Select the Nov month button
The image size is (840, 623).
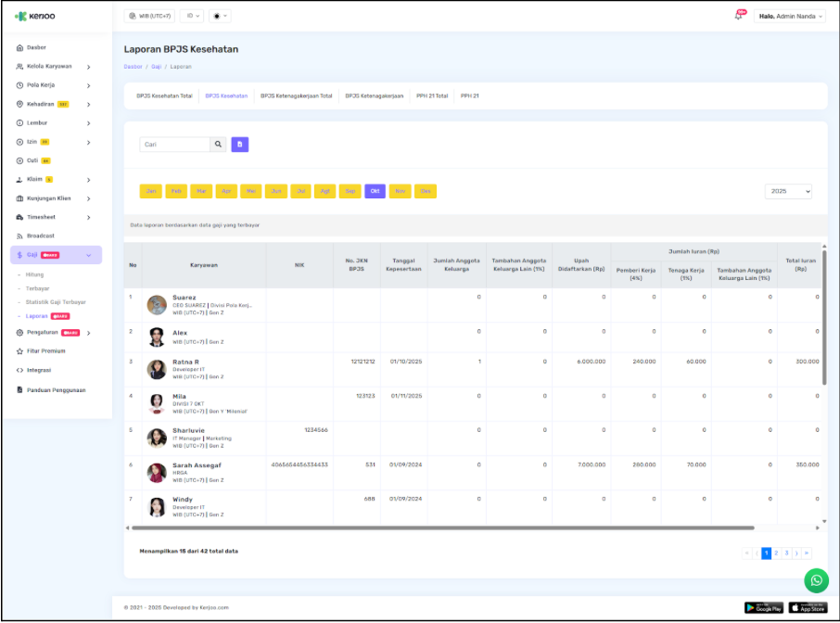click(x=401, y=191)
